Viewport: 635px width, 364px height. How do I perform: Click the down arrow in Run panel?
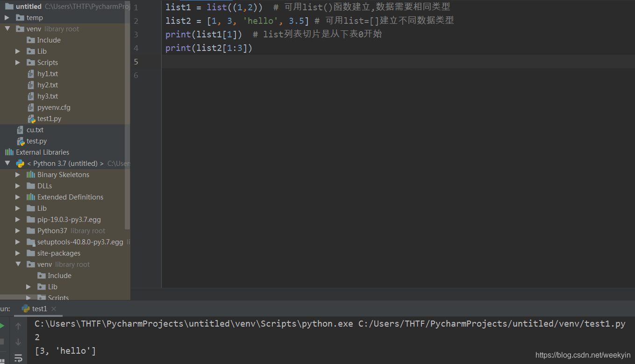click(x=18, y=342)
